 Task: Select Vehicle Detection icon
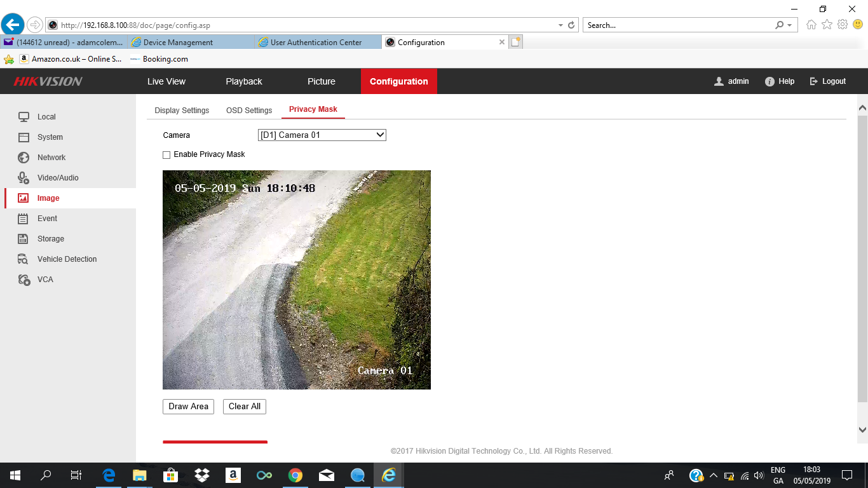click(24, 259)
